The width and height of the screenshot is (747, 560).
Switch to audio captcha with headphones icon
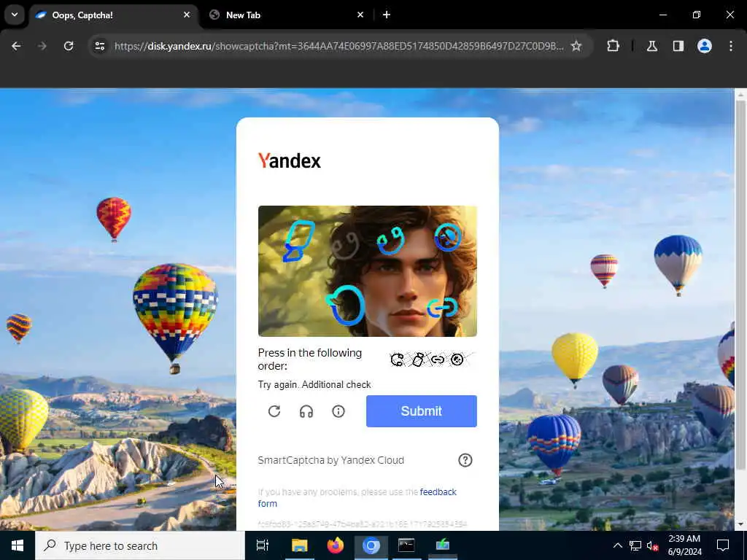tap(306, 411)
